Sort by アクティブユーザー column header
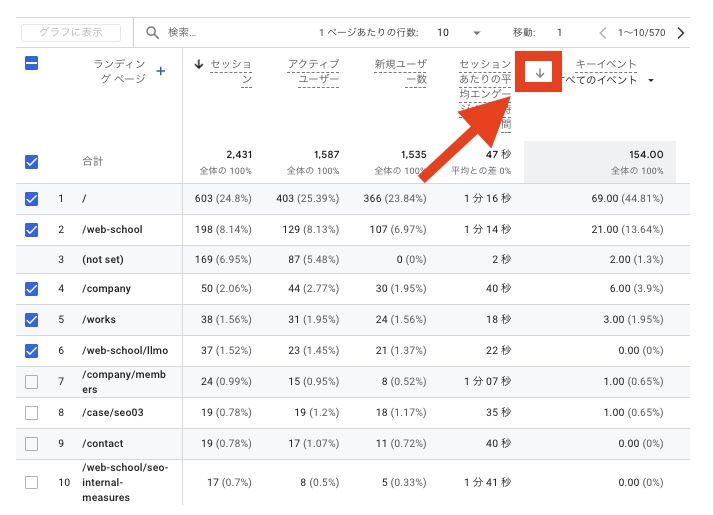714x515 pixels. [x=312, y=72]
